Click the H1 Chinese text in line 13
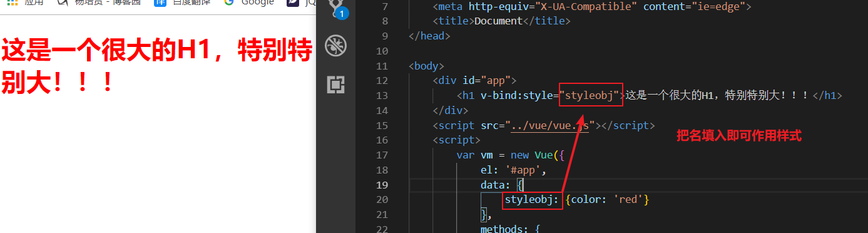Viewport: 868px width, 233px height. pos(717,96)
